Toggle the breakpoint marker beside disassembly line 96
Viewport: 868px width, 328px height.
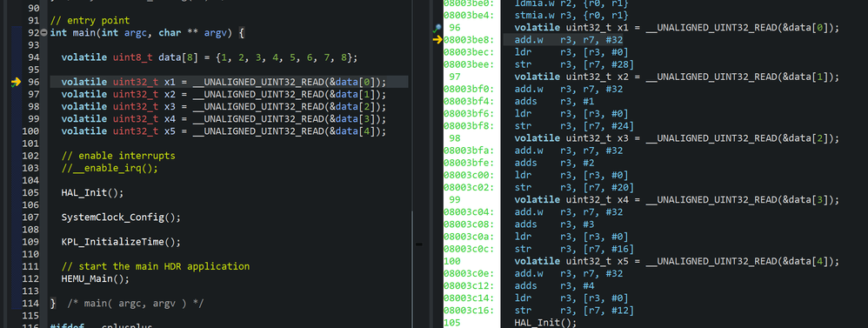click(x=437, y=28)
